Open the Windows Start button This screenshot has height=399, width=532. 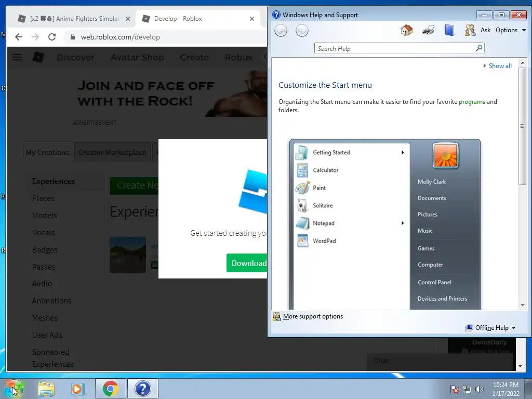click(x=14, y=389)
